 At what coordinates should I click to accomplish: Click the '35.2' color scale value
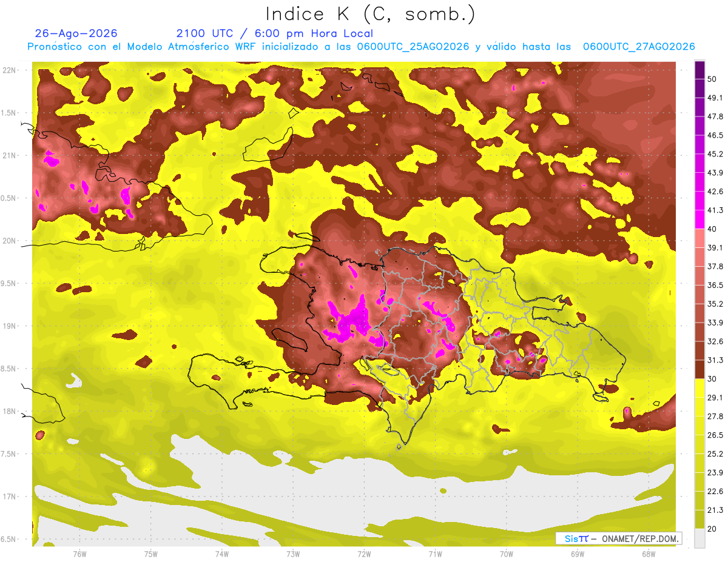pos(715,304)
